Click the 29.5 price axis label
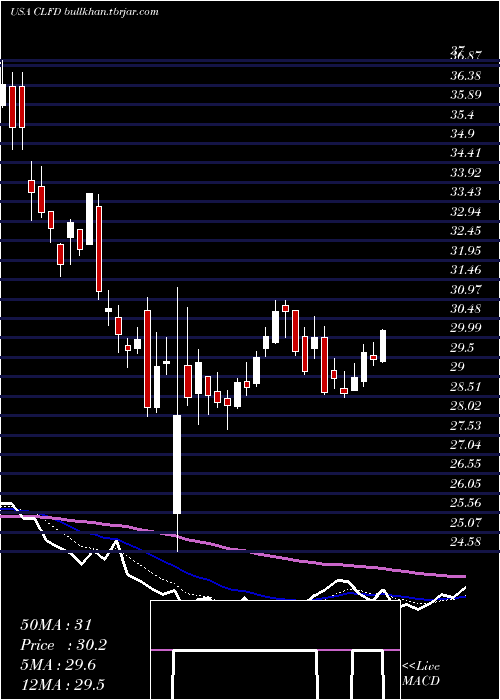 click(x=462, y=348)
